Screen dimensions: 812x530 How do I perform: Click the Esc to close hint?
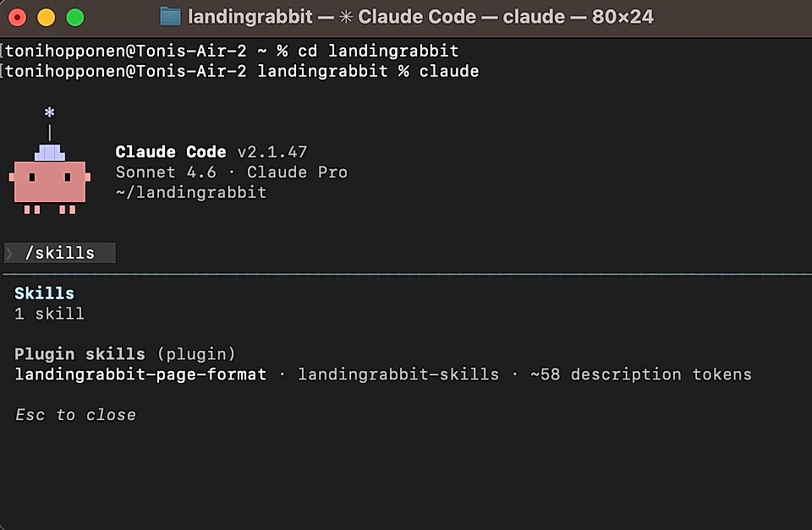pos(75,414)
